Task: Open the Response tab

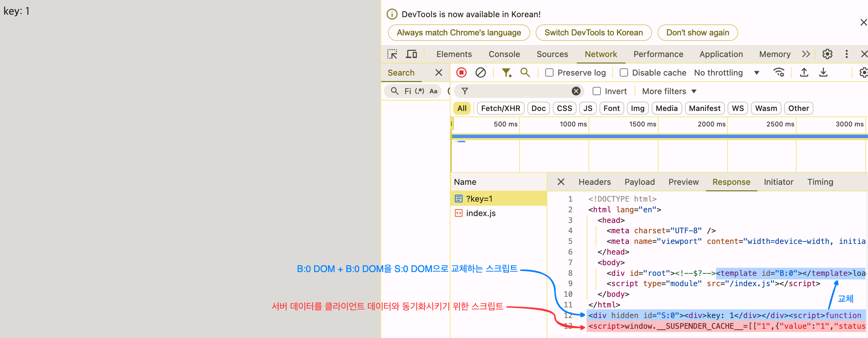Action: (x=731, y=182)
